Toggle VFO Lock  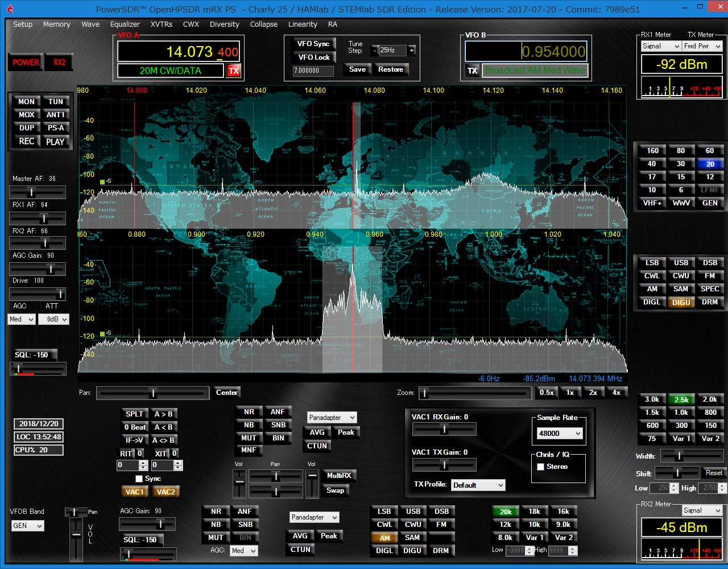[313, 57]
